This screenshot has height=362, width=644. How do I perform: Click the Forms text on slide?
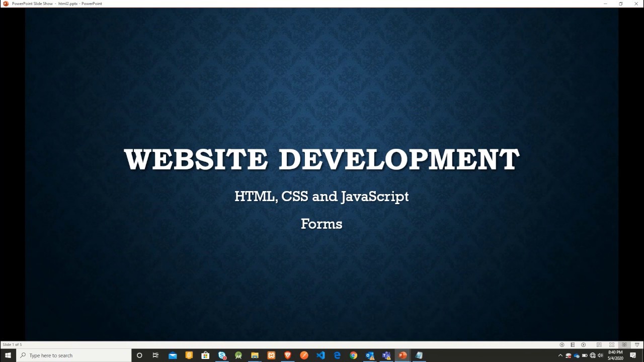click(x=321, y=224)
